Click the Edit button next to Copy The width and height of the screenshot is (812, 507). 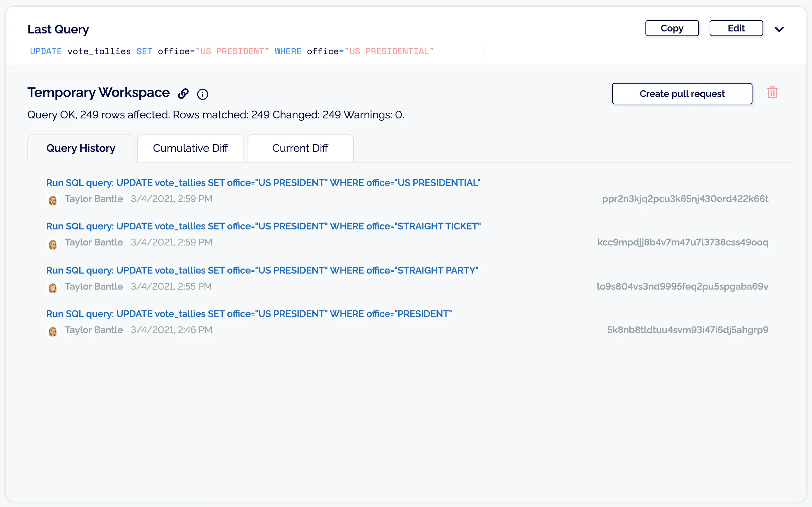click(x=736, y=28)
